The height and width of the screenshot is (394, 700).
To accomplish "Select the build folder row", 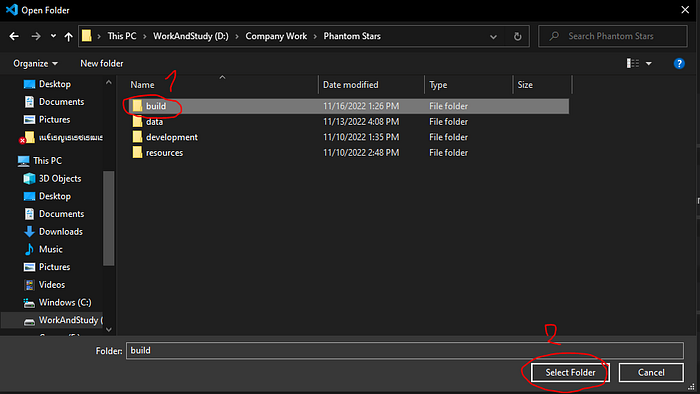I will click(349, 106).
